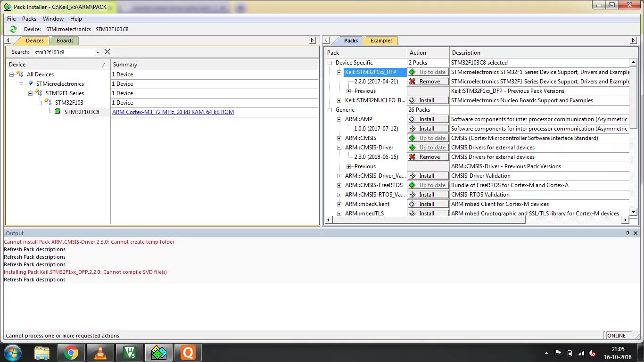
Task: Install version 1.0.0 (2017-07-12) of AMP
Action: pos(428,129)
